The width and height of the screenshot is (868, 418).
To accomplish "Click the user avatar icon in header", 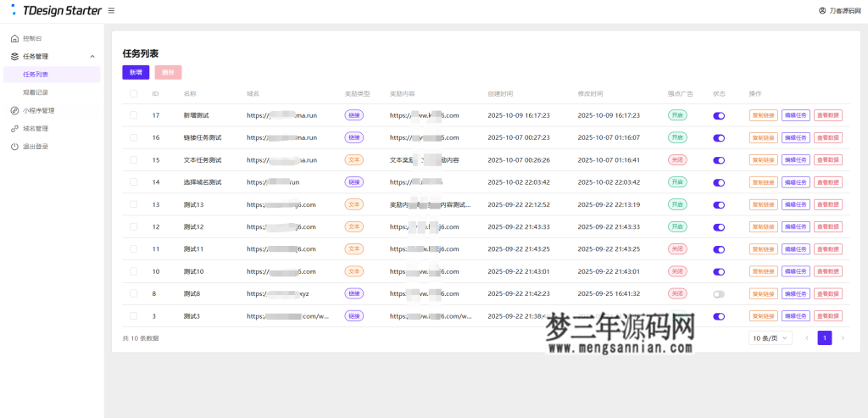I will point(822,10).
